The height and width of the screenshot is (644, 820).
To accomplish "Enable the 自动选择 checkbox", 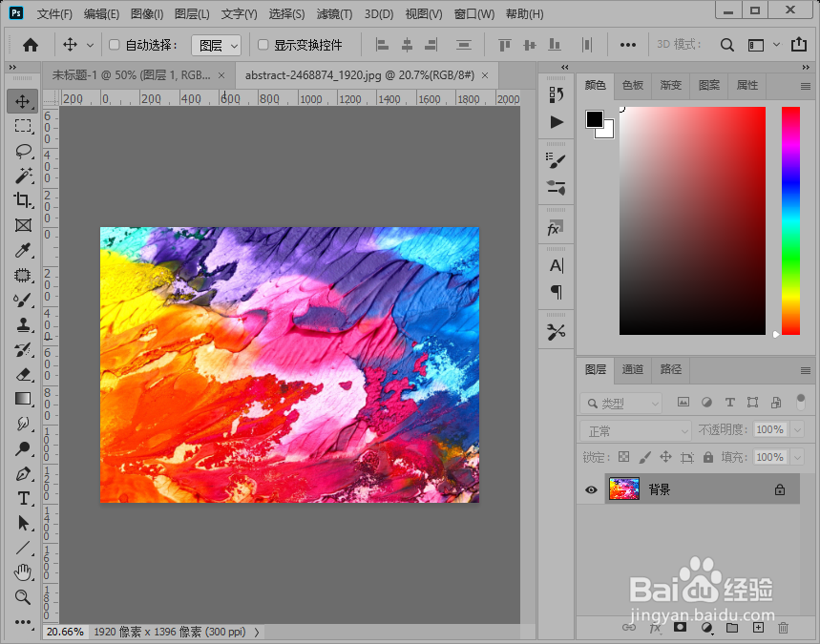I will click(114, 45).
